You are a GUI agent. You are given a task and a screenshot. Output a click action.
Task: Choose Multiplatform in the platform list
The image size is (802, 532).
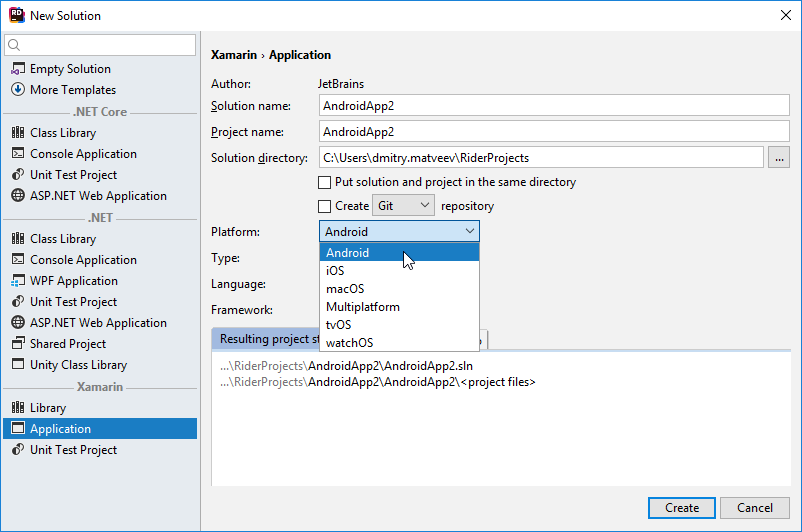(x=362, y=307)
